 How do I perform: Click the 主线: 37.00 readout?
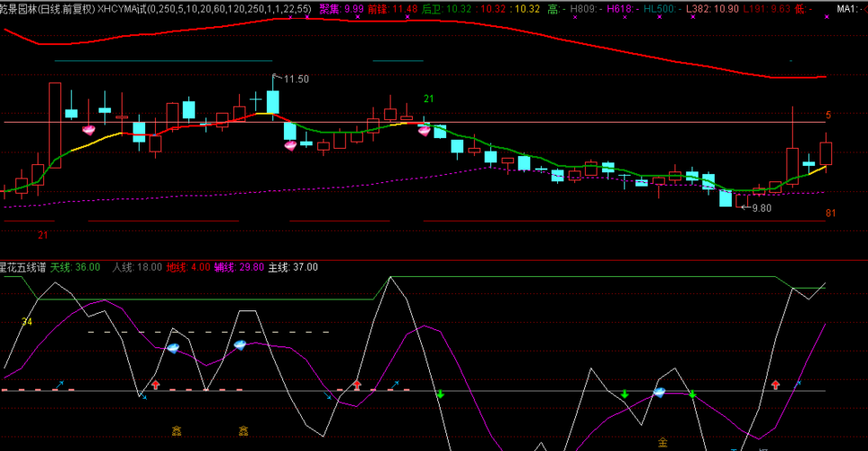click(x=293, y=268)
